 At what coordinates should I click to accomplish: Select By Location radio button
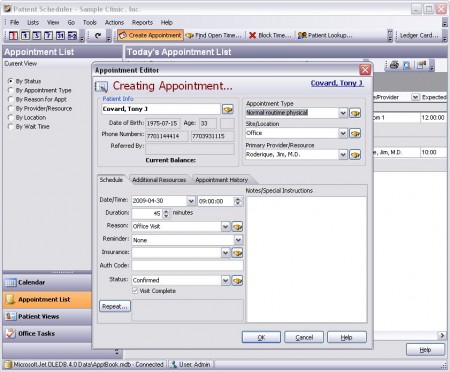pos(11,117)
